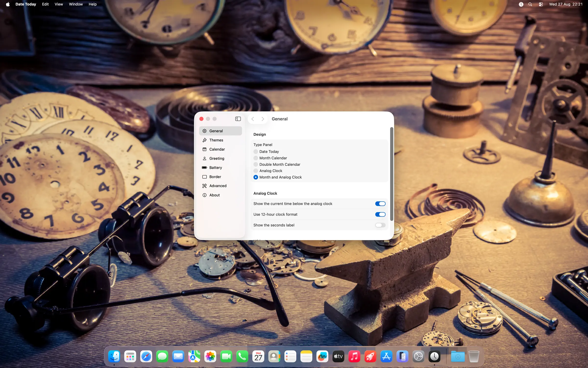Open the Border settings pane
The image size is (588, 368).
220,177
